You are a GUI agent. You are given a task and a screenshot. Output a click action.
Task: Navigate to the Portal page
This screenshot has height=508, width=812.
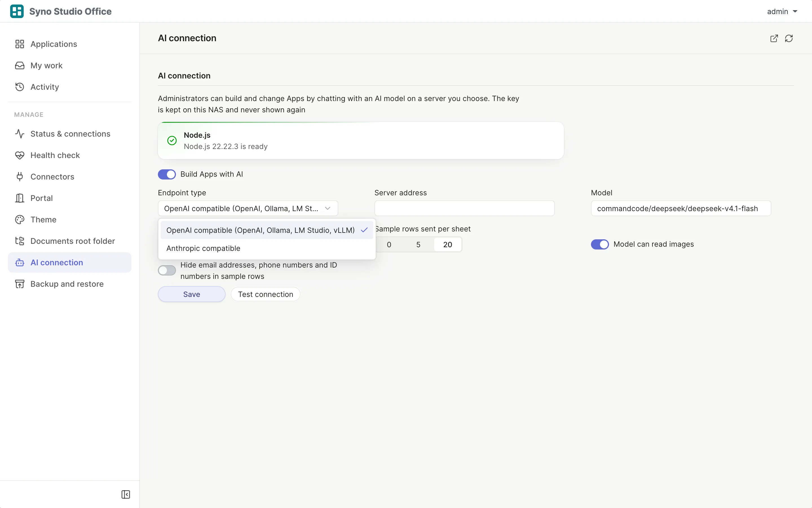(69, 198)
